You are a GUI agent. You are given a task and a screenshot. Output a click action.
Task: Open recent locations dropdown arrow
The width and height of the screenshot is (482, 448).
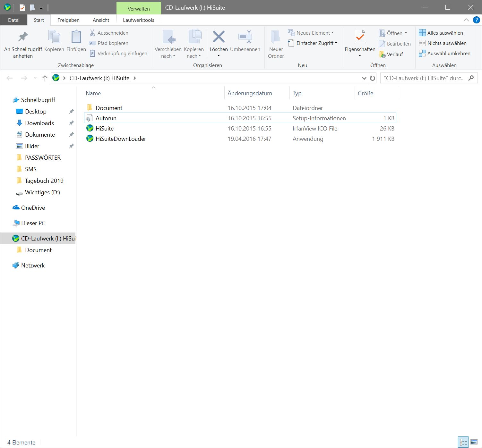click(35, 78)
